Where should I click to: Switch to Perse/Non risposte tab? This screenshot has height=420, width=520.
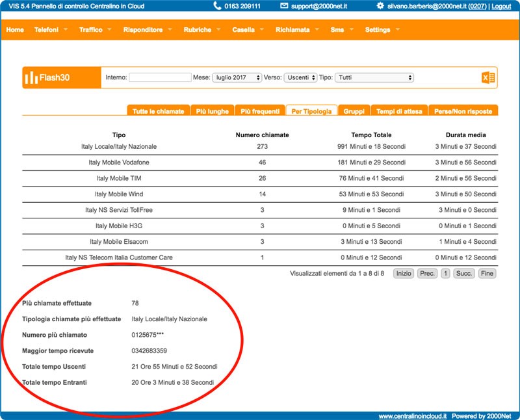[463, 111]
